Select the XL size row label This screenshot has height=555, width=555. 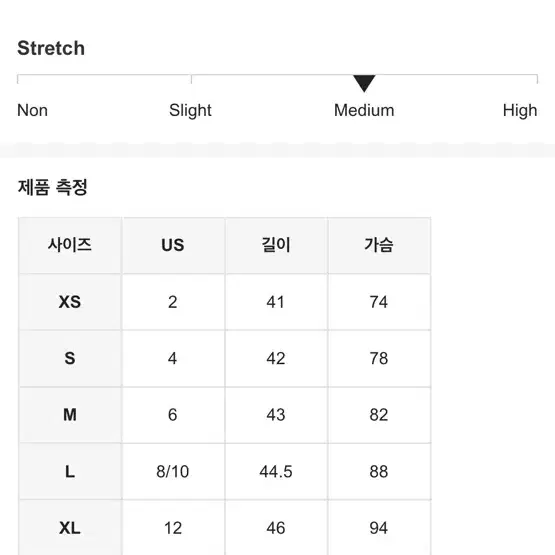tap(70, 528)
